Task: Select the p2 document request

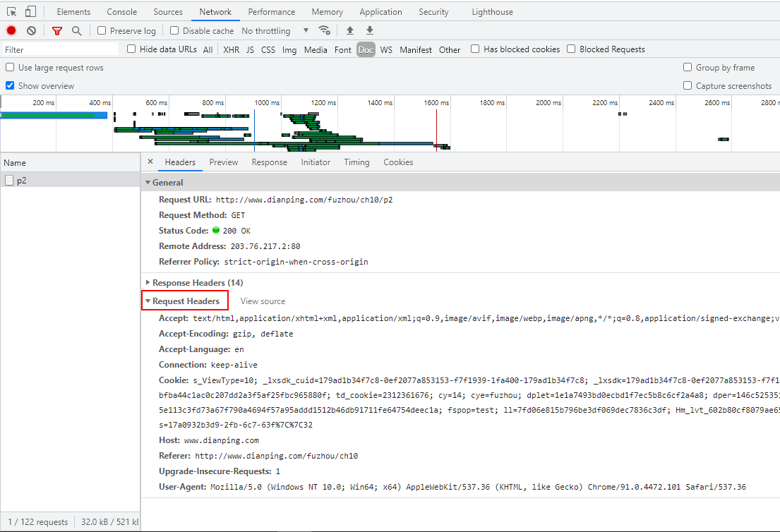Action: 70,181
